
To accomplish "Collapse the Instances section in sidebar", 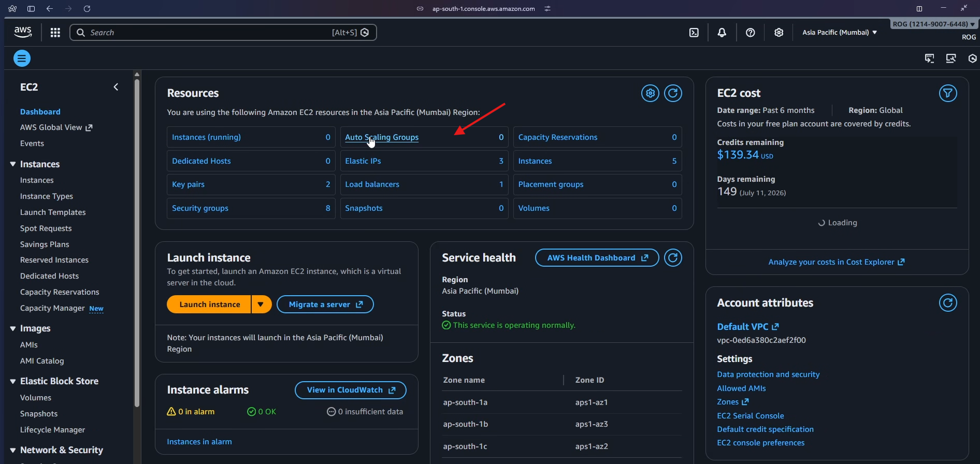I will click(x=13, y=164).
